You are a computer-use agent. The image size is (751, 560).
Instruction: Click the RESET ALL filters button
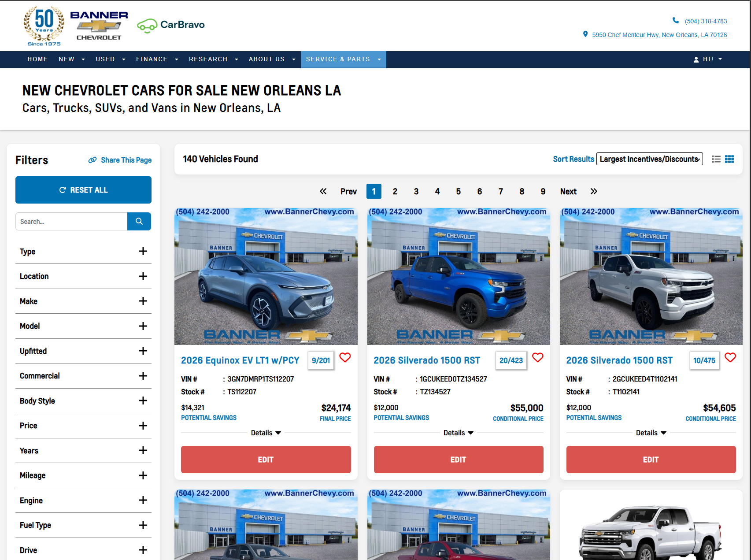83,190
